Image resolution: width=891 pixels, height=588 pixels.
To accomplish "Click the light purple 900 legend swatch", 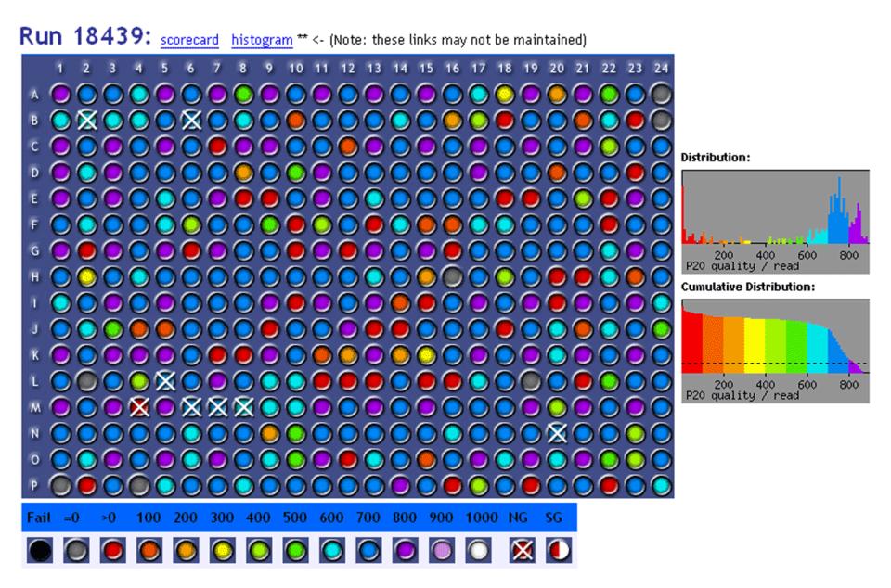I will [442, 551].
